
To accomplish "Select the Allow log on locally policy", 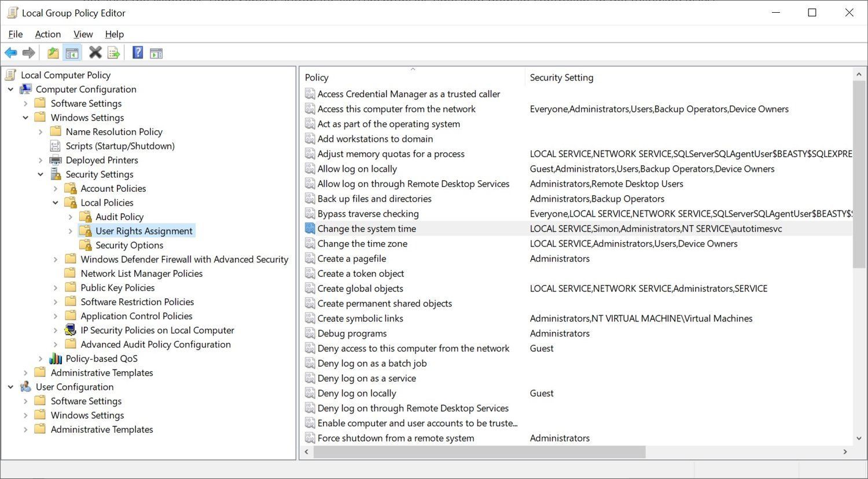I will click(357, 169).
